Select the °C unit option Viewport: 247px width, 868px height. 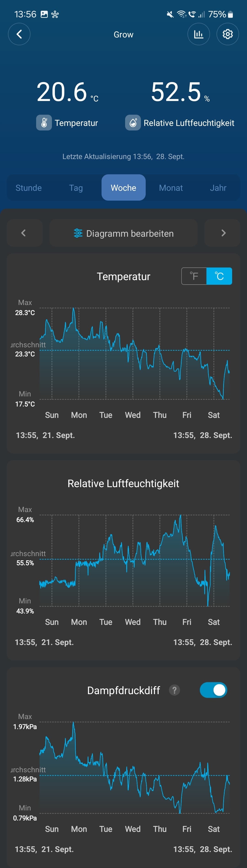(219, 276)
